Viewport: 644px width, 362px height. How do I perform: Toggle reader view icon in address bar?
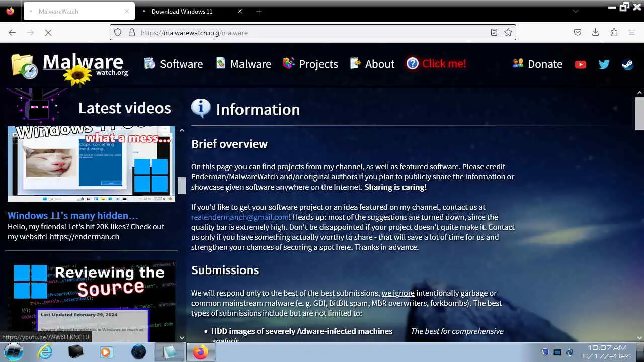494,32
